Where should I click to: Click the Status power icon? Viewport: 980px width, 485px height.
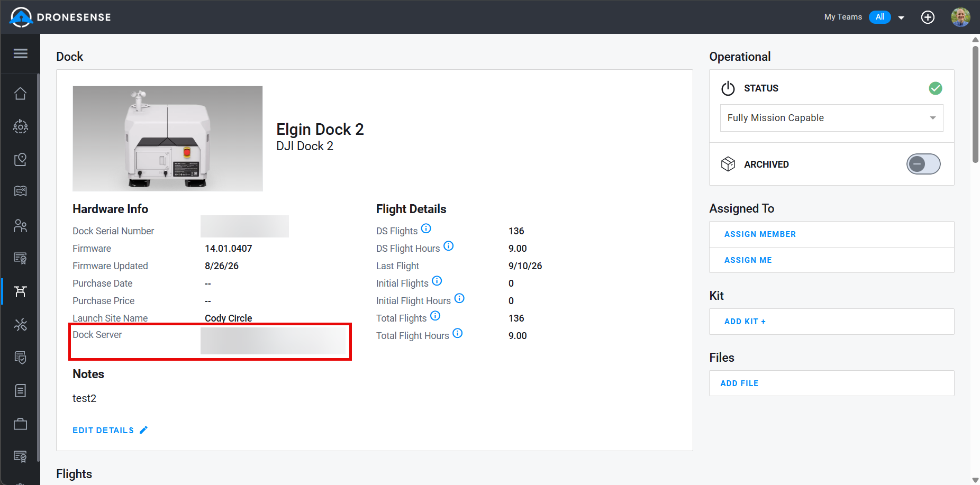[x=728, y=88]
